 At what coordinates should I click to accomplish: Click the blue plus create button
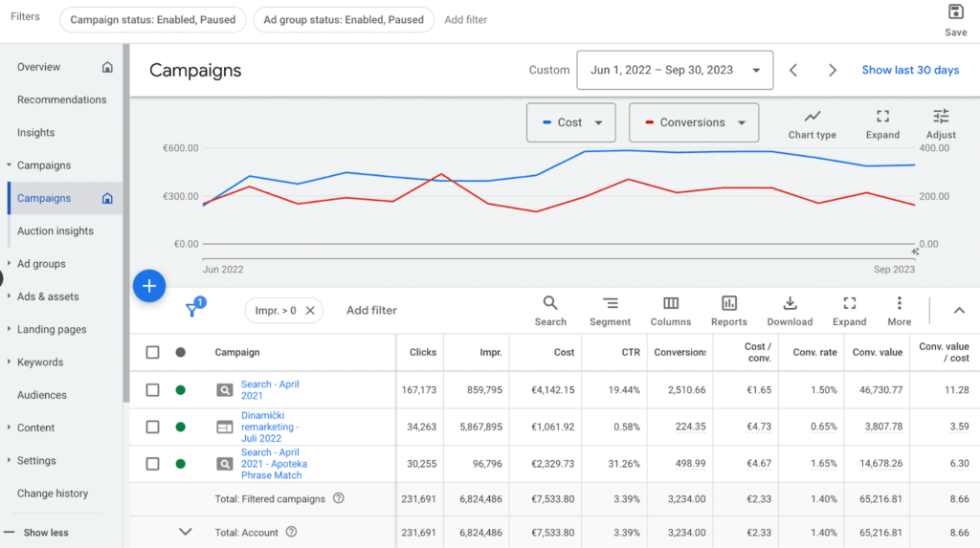(x=149, y=286)
